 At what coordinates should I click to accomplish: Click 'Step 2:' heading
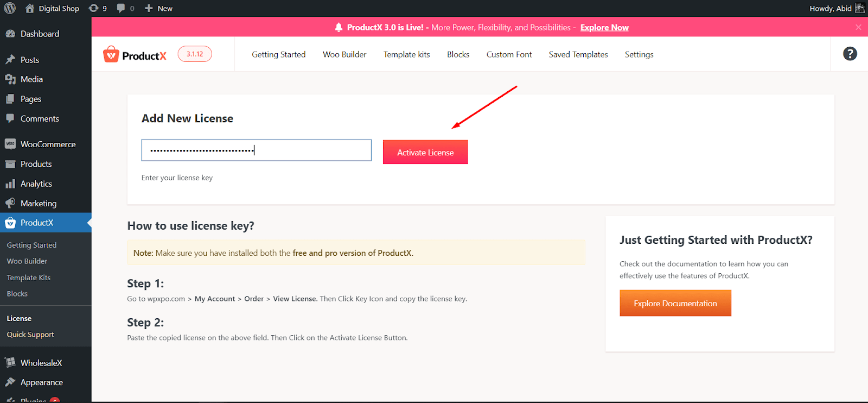tap(145, 323)
